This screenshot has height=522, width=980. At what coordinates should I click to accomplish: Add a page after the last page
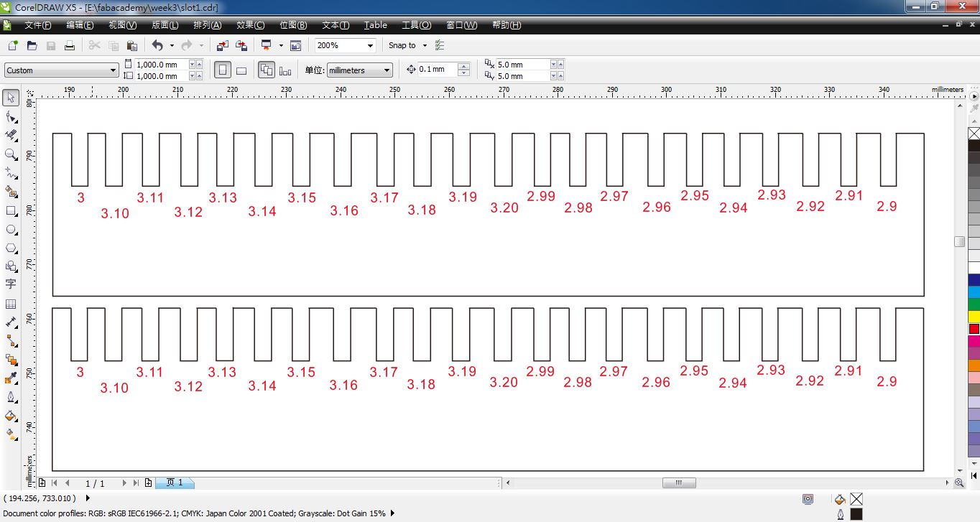[148, 483]
